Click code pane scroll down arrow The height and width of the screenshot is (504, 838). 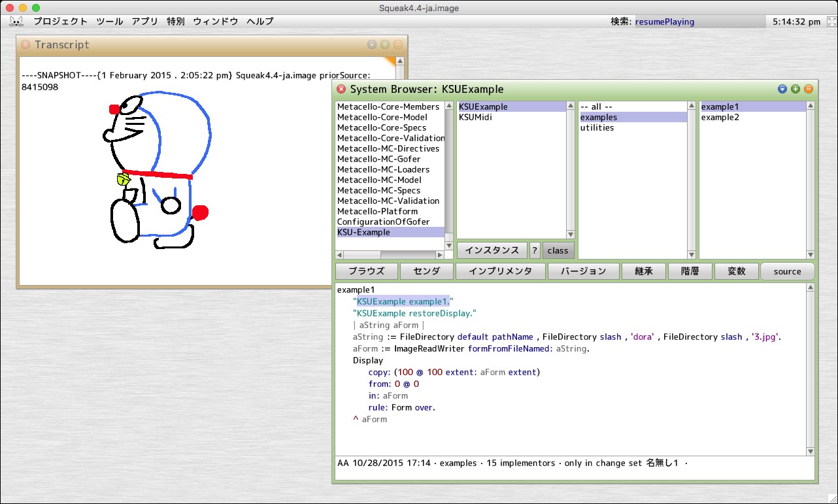point(811,451)
